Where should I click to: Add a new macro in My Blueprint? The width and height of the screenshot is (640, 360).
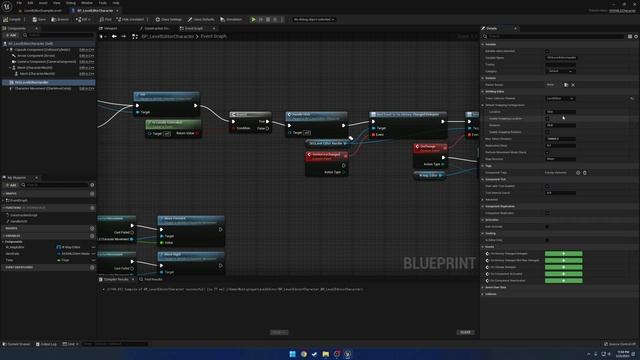click(92, 228)
